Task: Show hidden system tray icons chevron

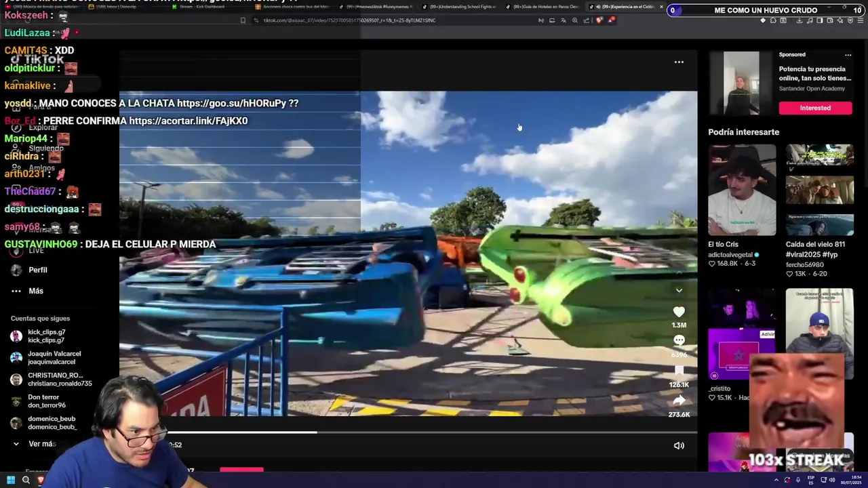Action: point(776,480)
